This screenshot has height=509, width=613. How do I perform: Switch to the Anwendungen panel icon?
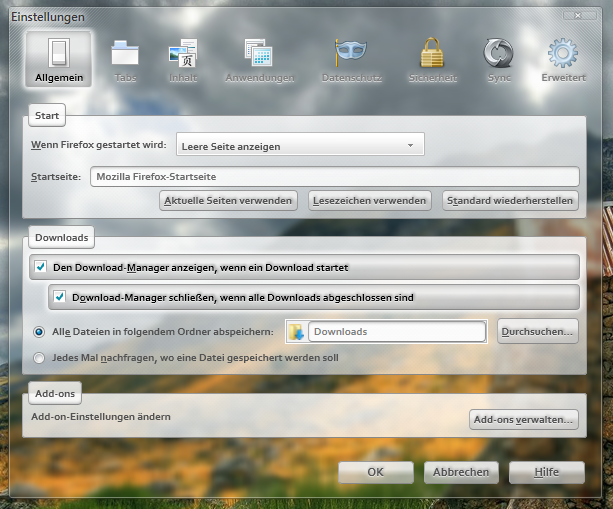pos(259,59)
